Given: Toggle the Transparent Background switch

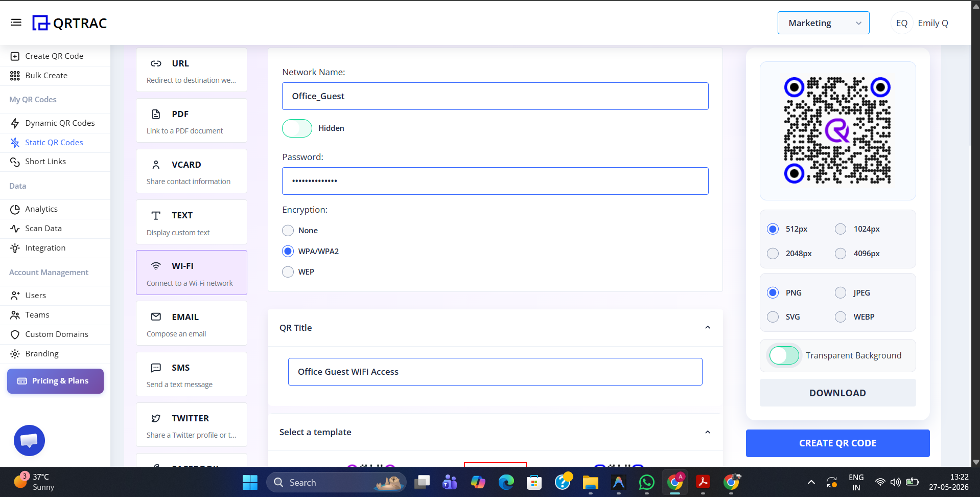Looking at the screenshot, I should point(784,355).
